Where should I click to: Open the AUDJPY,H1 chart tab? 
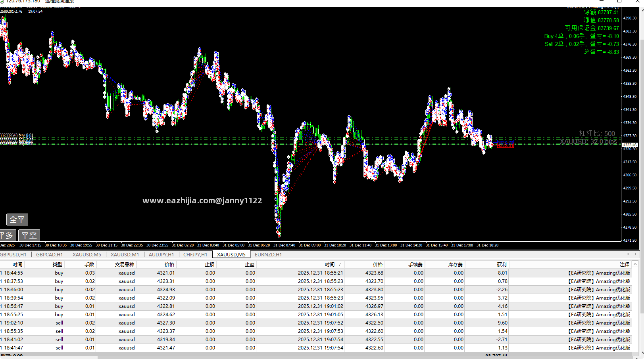pyautogui.click(x=161, y=254)
